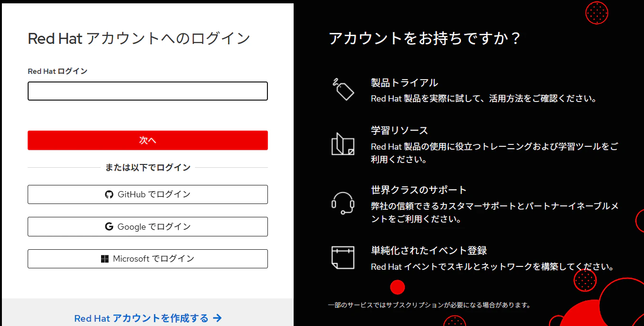Click 学習リソース heading text
The image size is (644, 326).
(399, 131)
